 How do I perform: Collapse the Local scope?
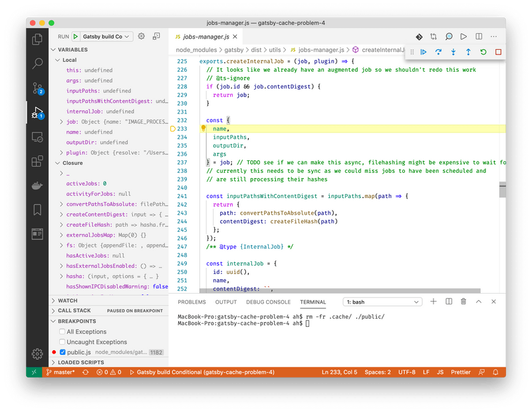pos(57,60)
